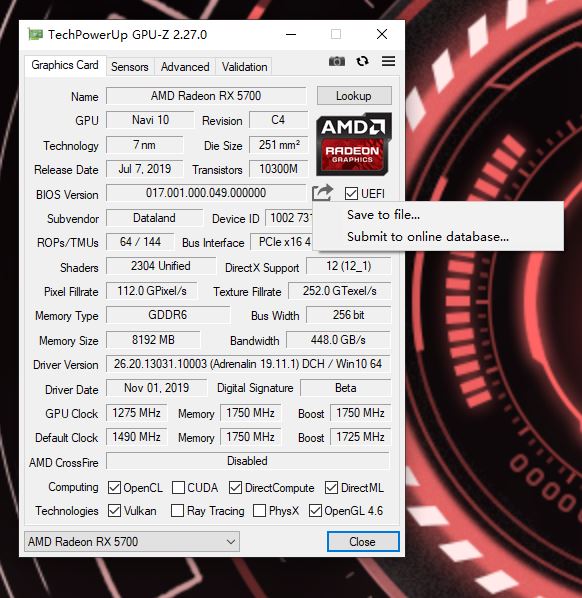This screenshot has height=598, width=582.
Task: Toggle the Vulkan checkbox
Action: tap(114, 511)
